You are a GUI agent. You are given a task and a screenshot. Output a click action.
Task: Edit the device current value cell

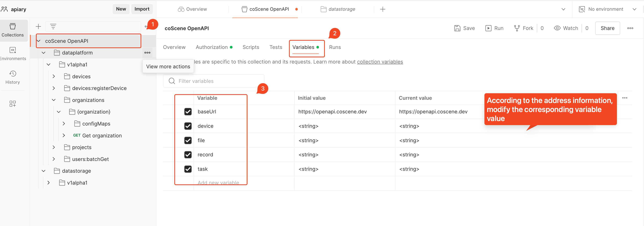[x=506, y=126]
